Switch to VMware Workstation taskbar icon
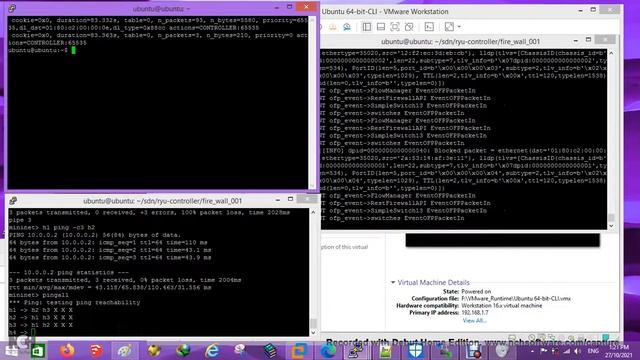The height and width of the screenshot is (360, 640). point(299,351)
